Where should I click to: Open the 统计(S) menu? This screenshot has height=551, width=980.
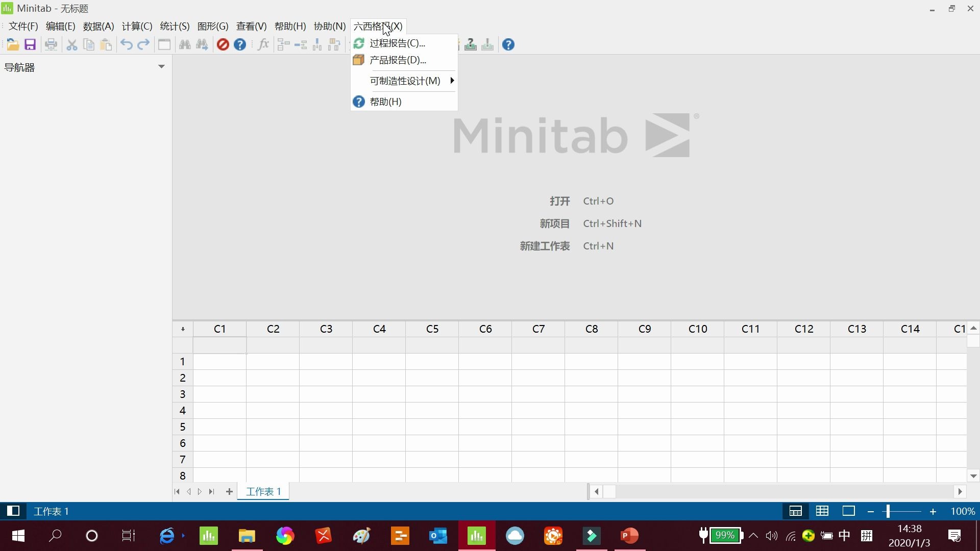pyautogui.click(x=174, y=26)
